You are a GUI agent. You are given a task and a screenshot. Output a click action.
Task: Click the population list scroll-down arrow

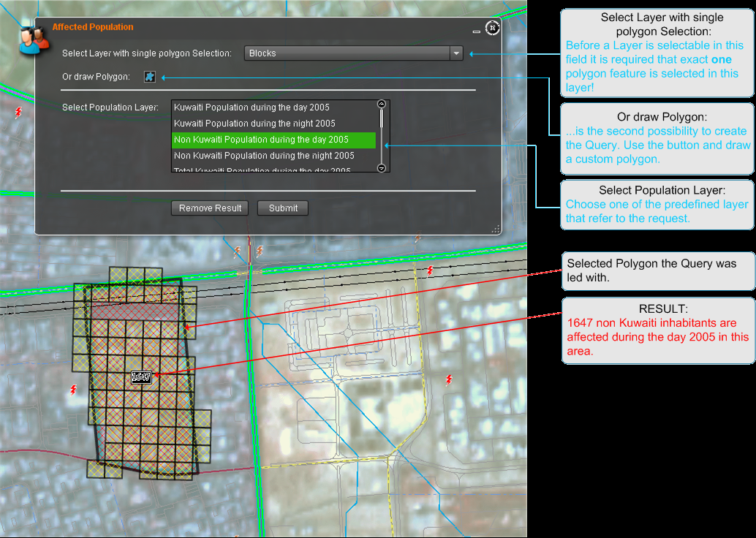381,168
